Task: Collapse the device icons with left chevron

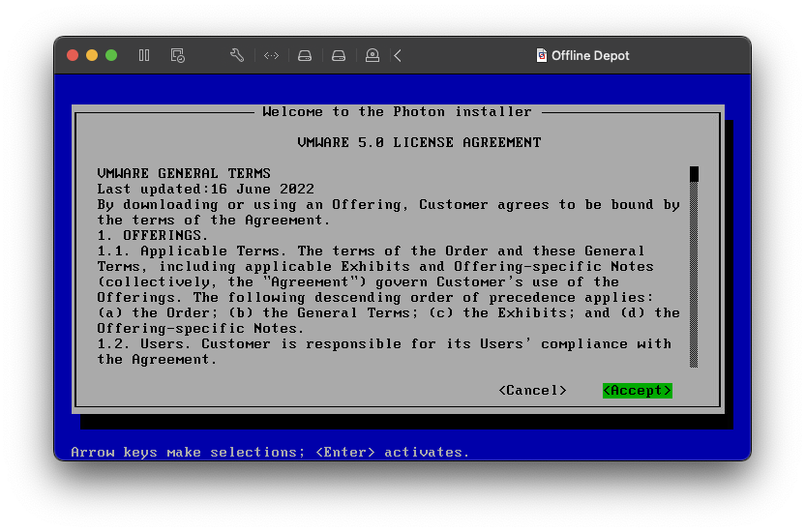Action: 398,55
